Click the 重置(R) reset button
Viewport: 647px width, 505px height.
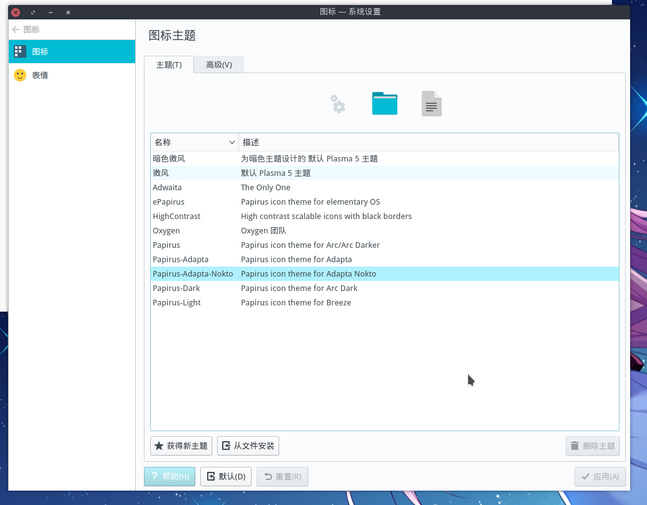(x=282, y=477)
